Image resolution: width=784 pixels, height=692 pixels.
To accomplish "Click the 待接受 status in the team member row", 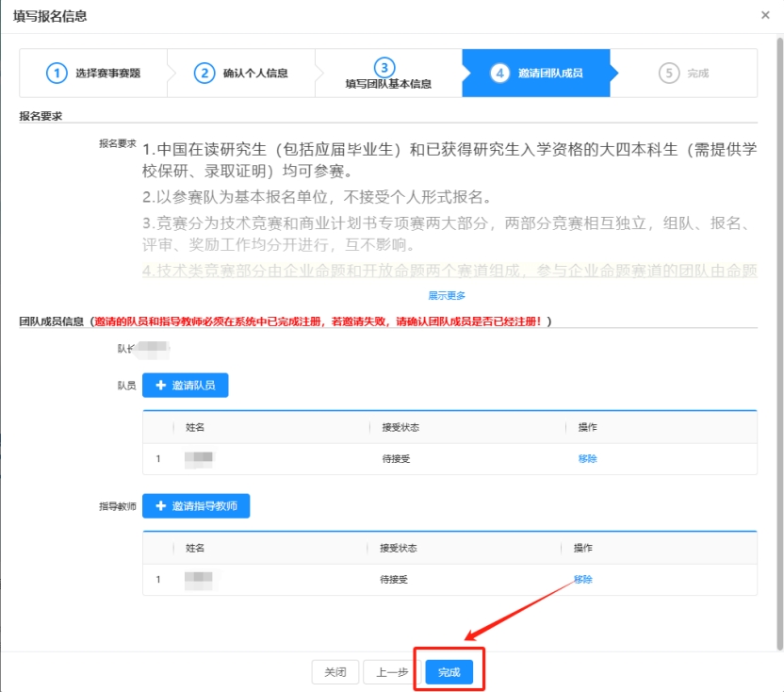I will [x=395, y=459].
